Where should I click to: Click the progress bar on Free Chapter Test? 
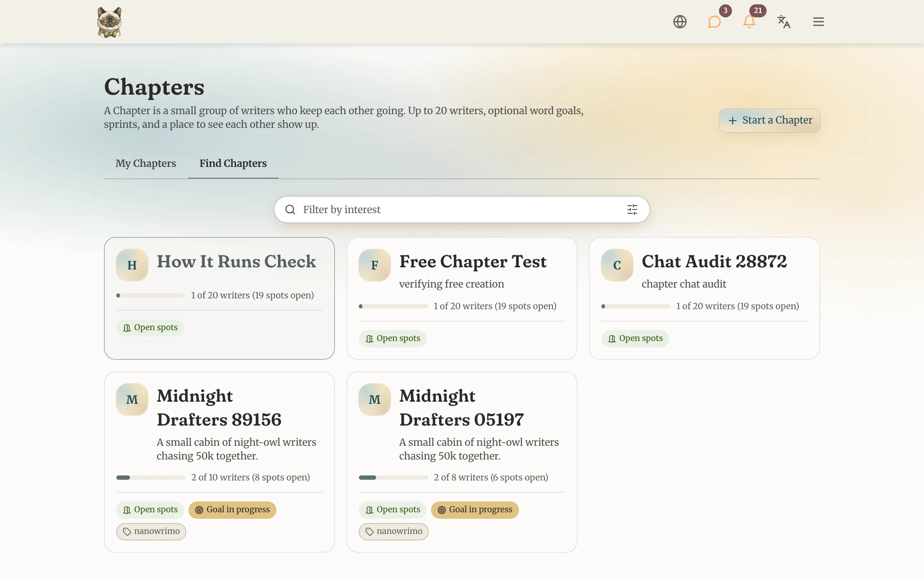393,306
